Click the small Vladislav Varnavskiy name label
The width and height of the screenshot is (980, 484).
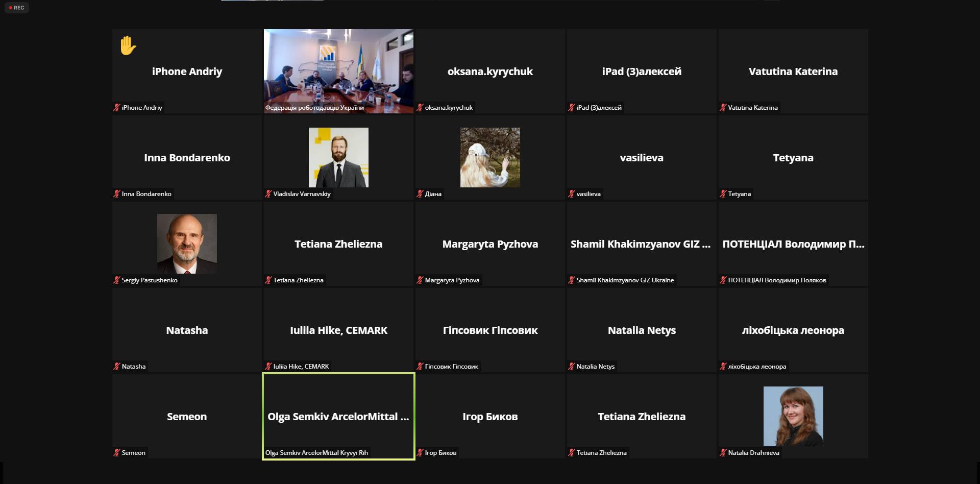pyautogui.click(x=302, y=194)
